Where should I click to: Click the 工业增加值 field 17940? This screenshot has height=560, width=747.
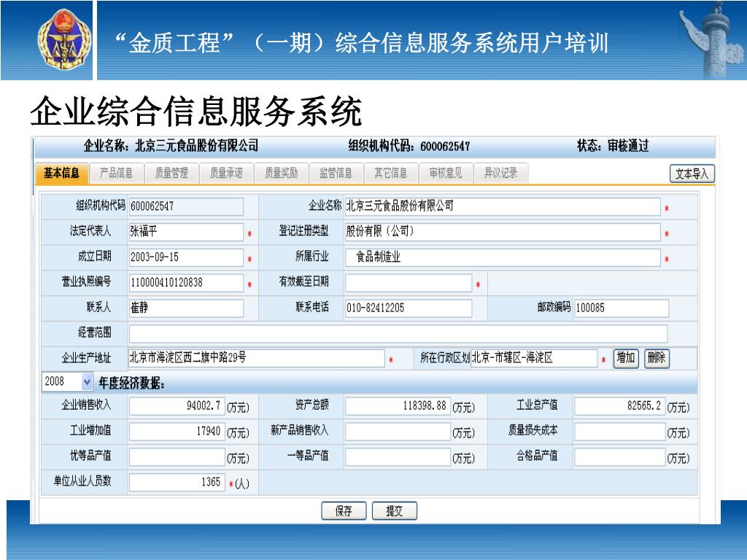click(177, 432)
